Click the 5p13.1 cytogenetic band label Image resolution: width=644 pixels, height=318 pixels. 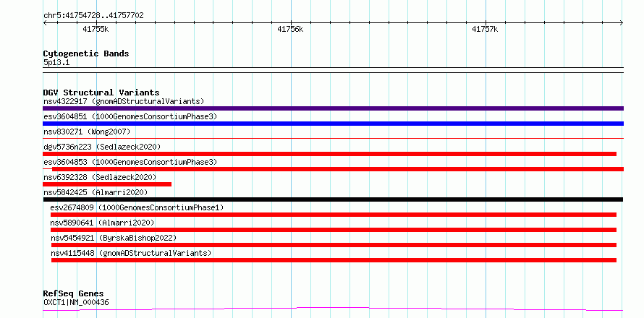coord(56,62)
